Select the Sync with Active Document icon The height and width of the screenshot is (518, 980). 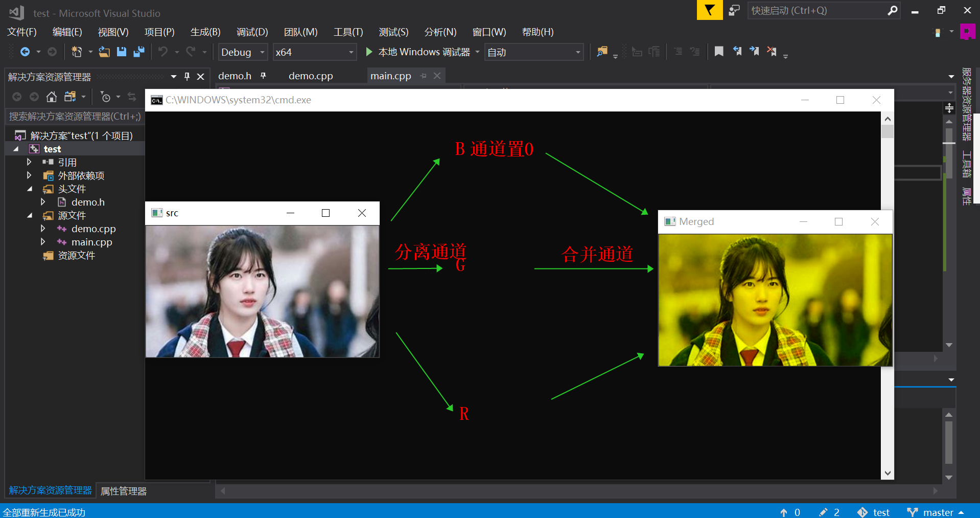132,97
